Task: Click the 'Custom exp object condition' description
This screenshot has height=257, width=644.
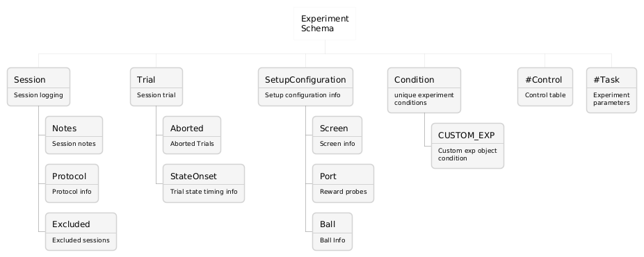Action: (x=467, y=154)
